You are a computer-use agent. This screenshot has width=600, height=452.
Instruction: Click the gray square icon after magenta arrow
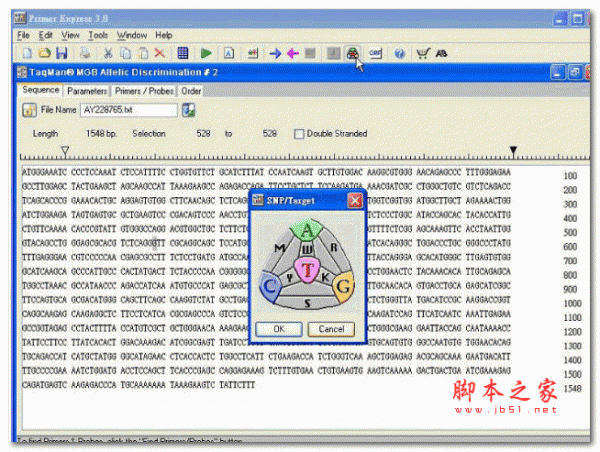point(310,53)
